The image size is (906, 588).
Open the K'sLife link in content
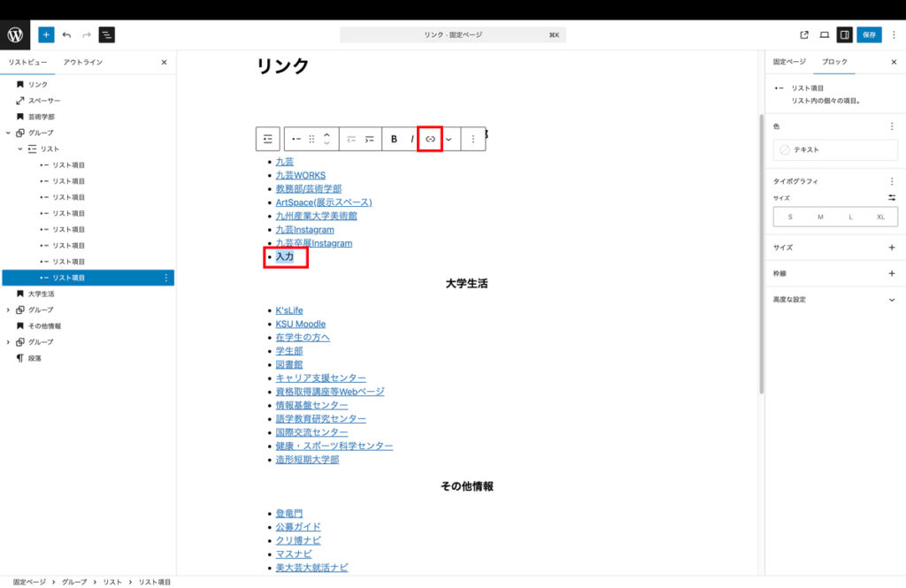[x=289, y=310]
